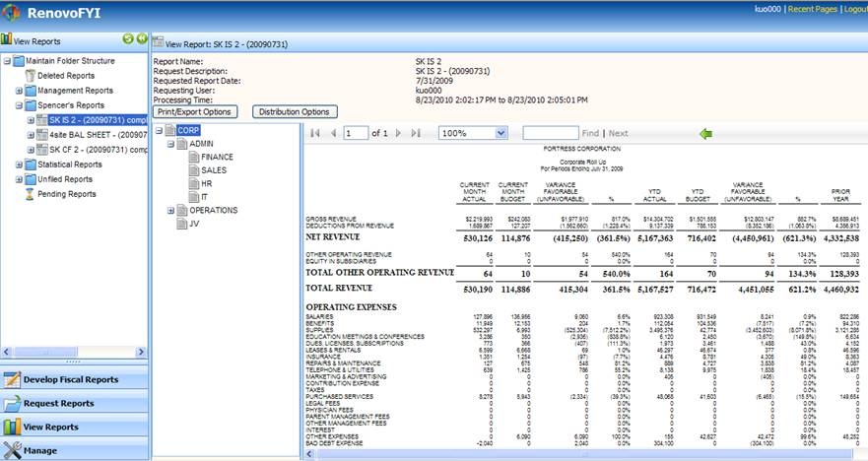
Task: Open the Manage section
Action: pyautogui.click(x=74, y=450)
